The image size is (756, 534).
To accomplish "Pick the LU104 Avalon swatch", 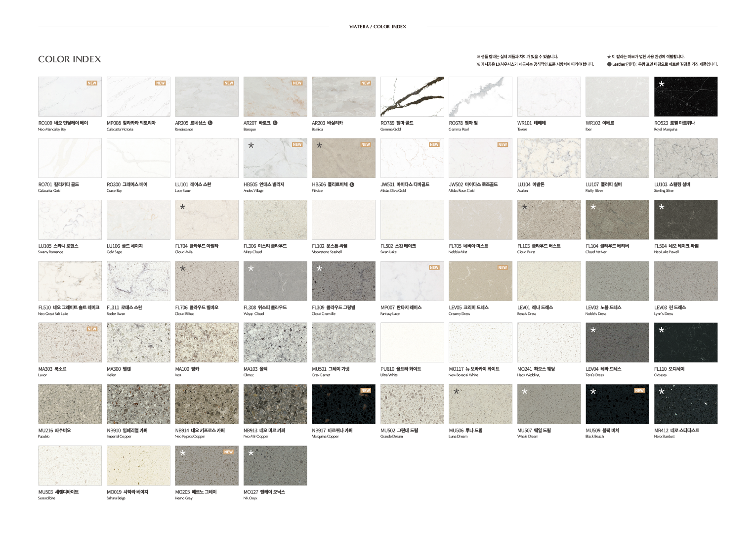I will [549, 158].
